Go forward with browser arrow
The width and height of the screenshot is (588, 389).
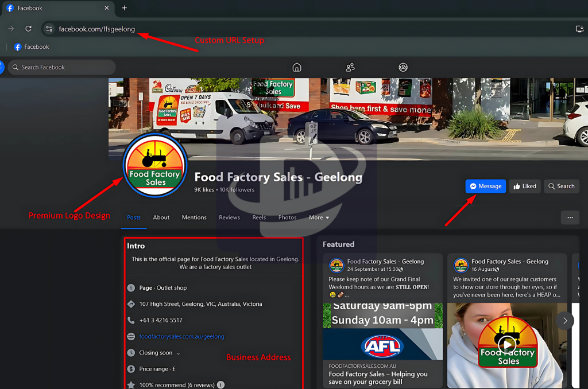[11, 29]
